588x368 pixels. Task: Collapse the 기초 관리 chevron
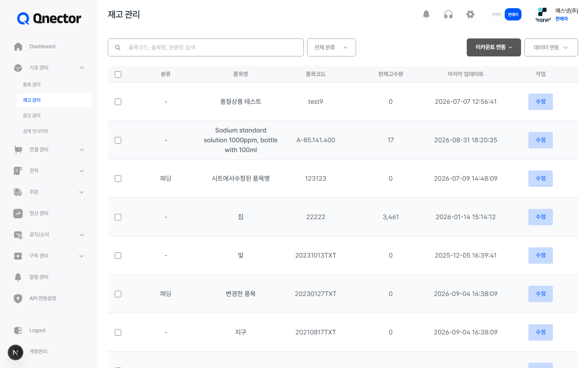pos(82,68)
